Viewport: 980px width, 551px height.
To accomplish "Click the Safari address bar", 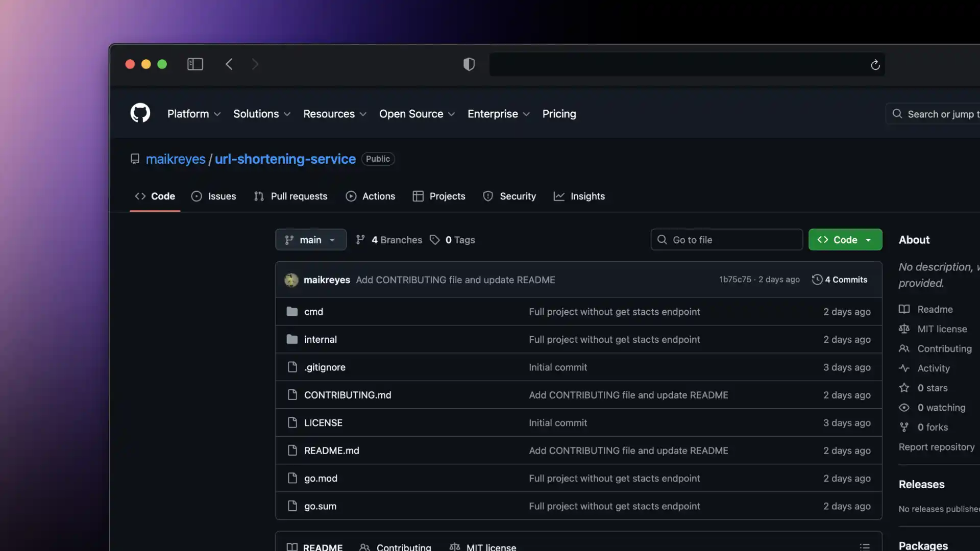I will point(687,65).
